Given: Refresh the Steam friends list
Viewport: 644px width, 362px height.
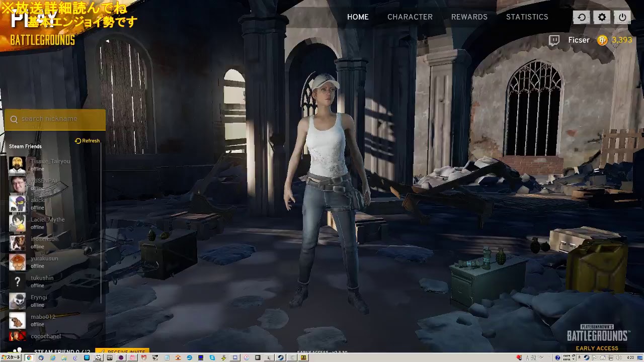Looking at the screenshot, I should pyautogui.click(x=88, y=141).
